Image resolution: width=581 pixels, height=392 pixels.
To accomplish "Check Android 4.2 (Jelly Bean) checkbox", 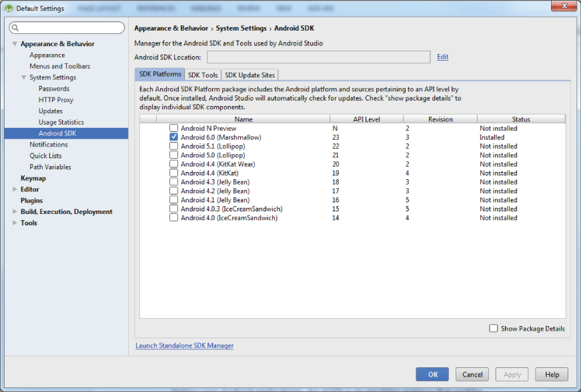I will point(174,191).
